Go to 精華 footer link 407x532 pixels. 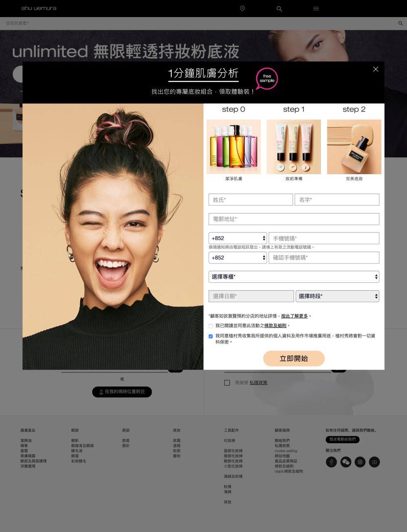tap(24, 446)
